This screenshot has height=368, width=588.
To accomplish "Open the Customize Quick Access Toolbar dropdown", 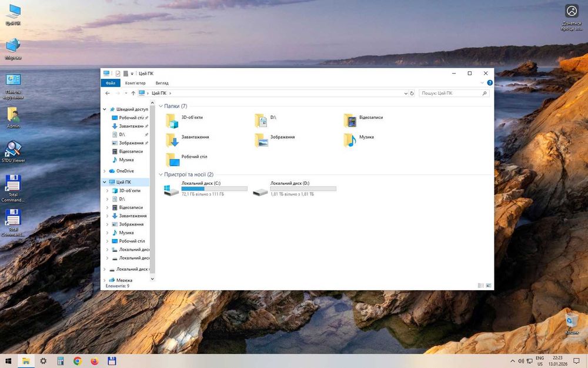I will click(132, 74).
